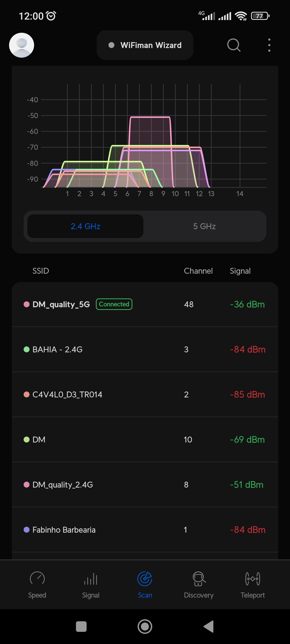
Task: Open the three-dot overflow menu
Action: pyautogui.click(x=269, y=45)
